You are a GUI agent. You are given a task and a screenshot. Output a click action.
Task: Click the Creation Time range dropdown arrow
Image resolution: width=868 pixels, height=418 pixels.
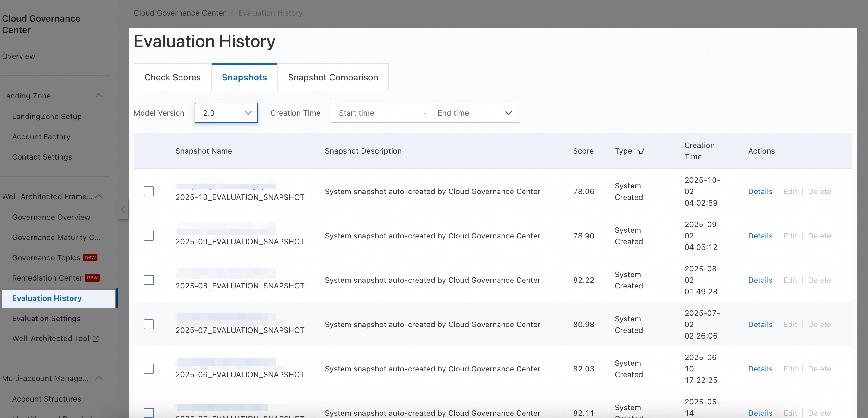click(508, 113)
